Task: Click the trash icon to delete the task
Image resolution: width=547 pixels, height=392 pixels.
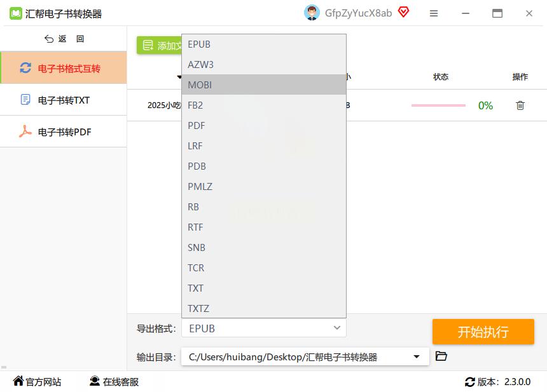Action: click(x=520, y=105)
